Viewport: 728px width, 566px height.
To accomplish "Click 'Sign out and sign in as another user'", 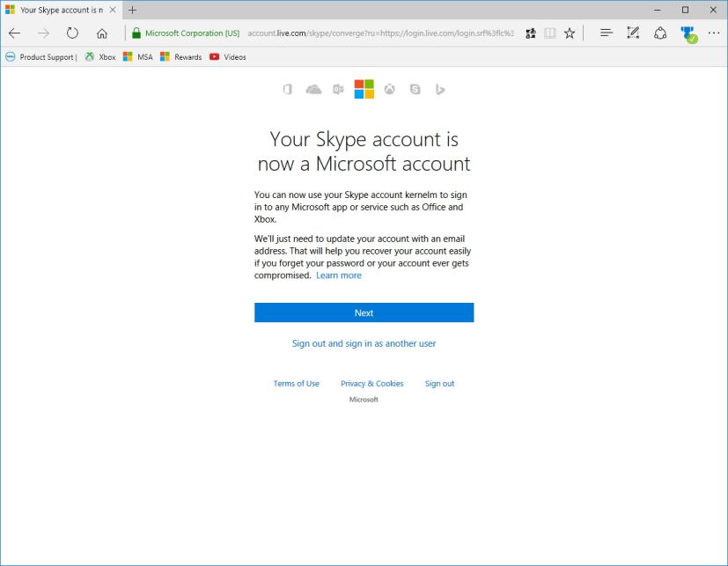I will 364,343.
